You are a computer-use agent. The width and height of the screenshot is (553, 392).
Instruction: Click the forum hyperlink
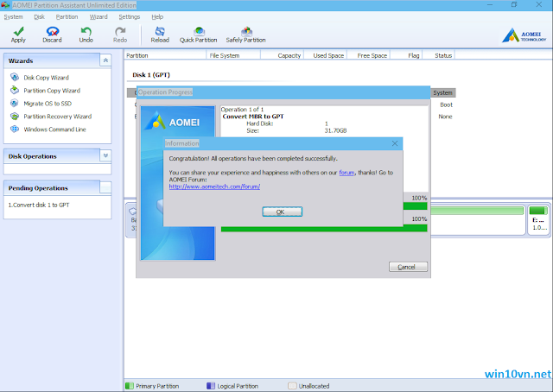346,173
